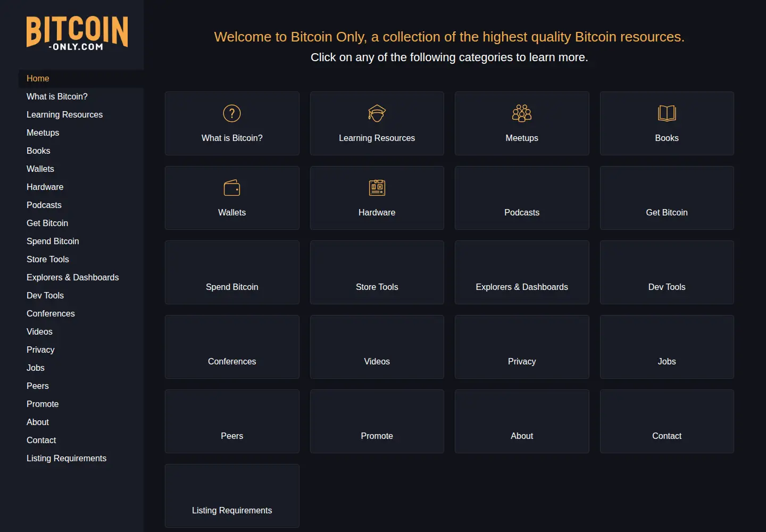This screenshot has width=766, height=532.
Task: Click the circuit board Hardware icon
Action: (x=377, y=188)
